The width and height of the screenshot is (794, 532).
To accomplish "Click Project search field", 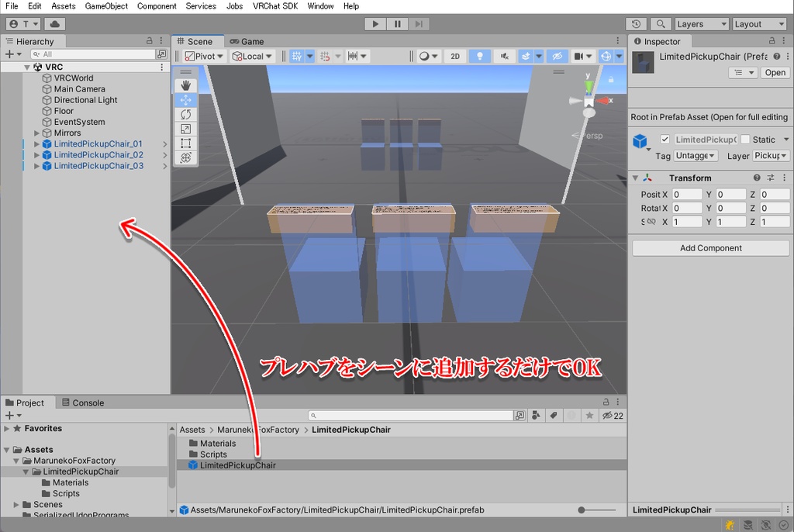I will click(411, 416).
